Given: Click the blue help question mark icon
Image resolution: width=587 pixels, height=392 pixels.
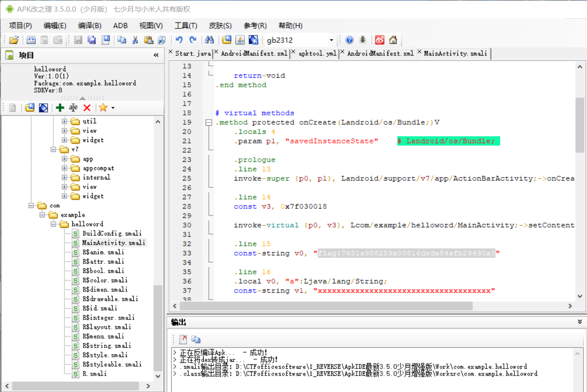Looking at the screenshot, I should click(349, 40).
